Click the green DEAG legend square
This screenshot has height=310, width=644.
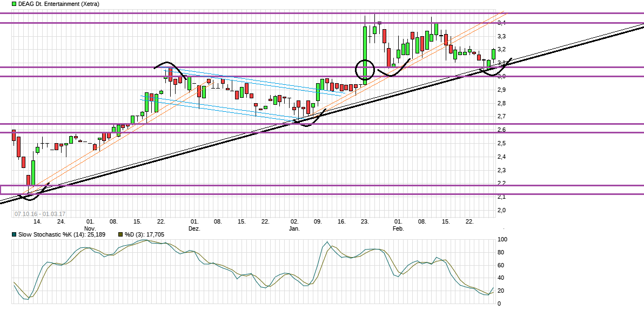point(5,4)
